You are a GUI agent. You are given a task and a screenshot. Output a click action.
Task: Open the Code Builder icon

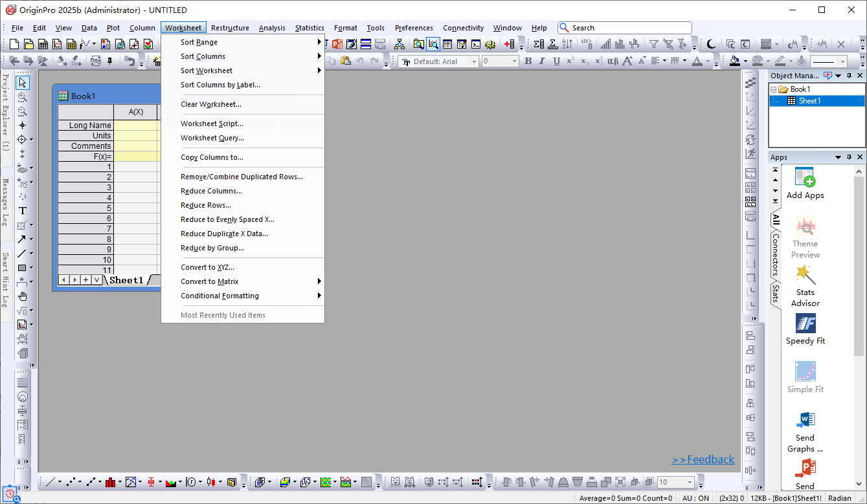490,44
